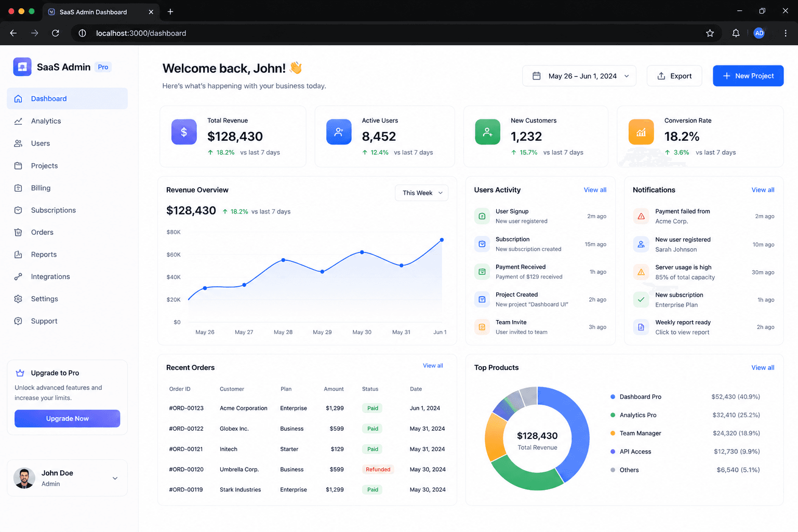
Task: Click the notification bell in browser toolbar
Action: 736,33
